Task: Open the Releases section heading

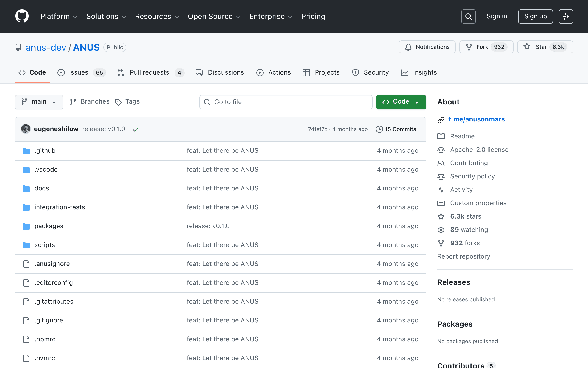Action: (454, 282)
